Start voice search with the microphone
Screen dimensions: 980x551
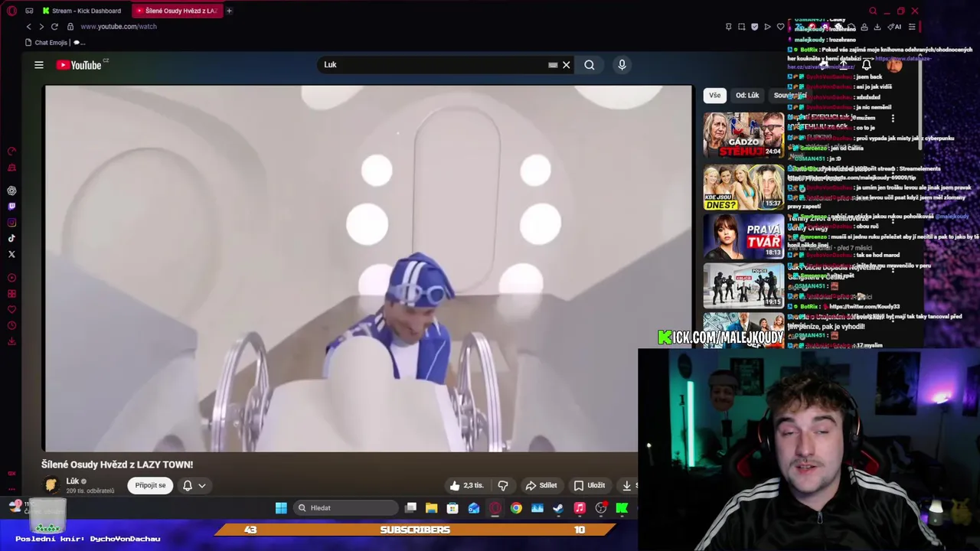tap(622, 65)
